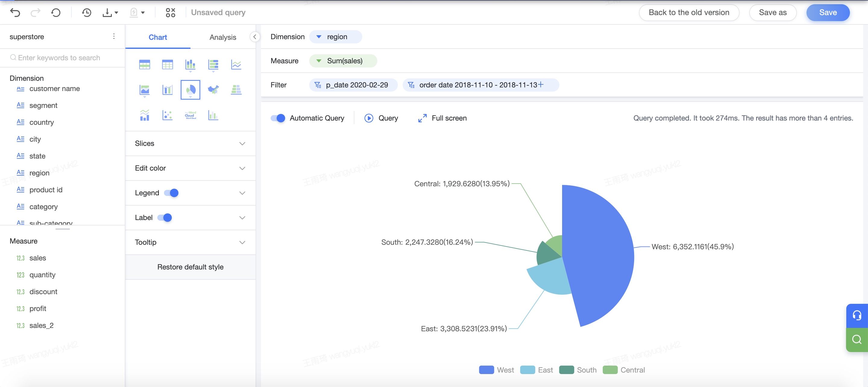
Task: Click the green magnifier floating button
Action: pyautogui.click(x=857, y=339)
